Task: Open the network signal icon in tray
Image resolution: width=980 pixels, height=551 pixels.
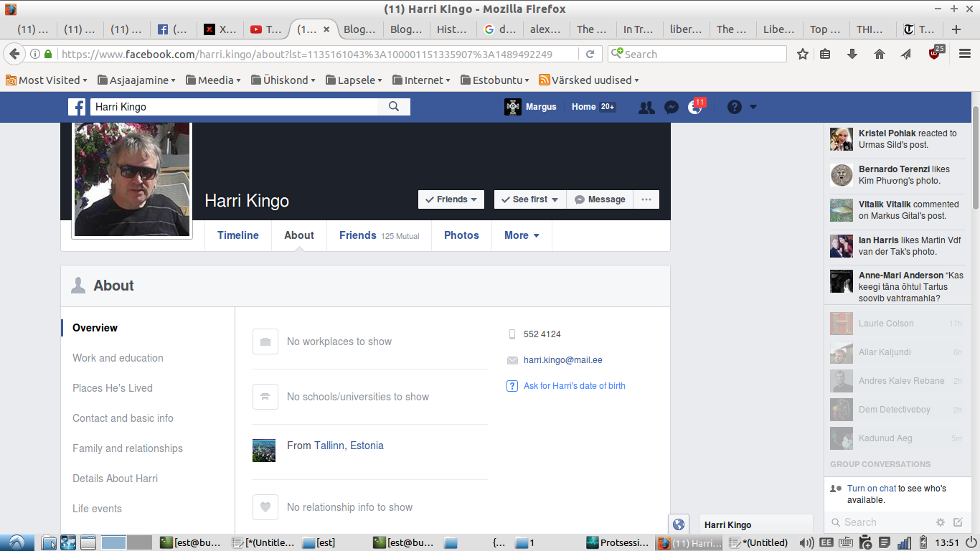Action: tap(905, 542)
